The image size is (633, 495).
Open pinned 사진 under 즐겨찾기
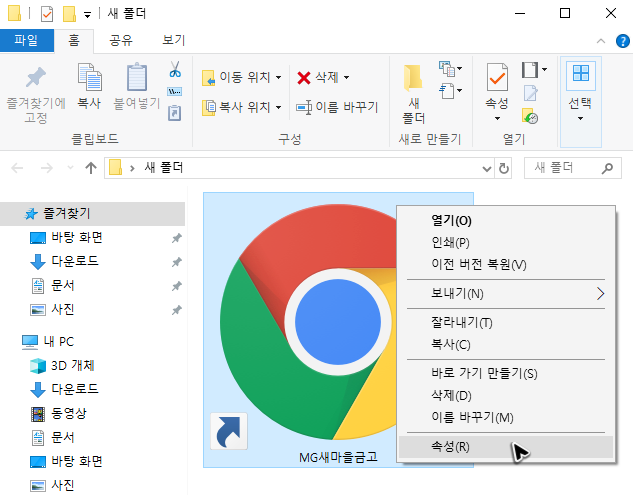pyautogui.click(x=63, y=309)
